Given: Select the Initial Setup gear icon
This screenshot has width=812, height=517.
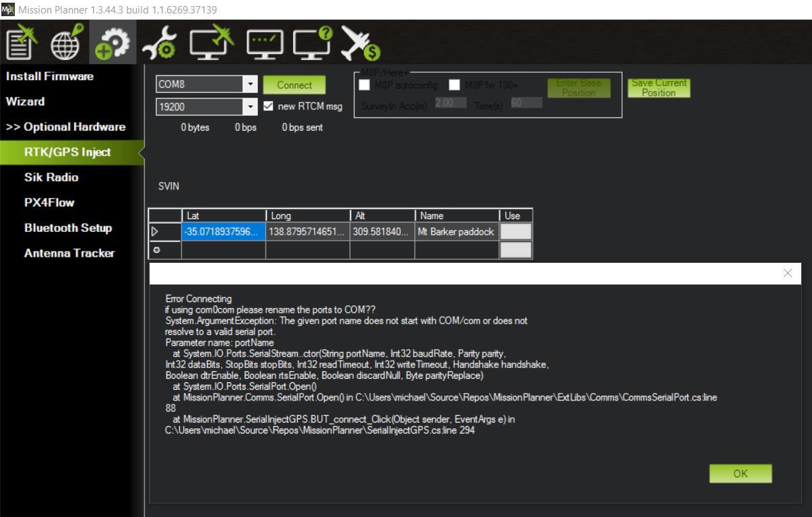Looking at the screenshot, I should click(112, 42).
